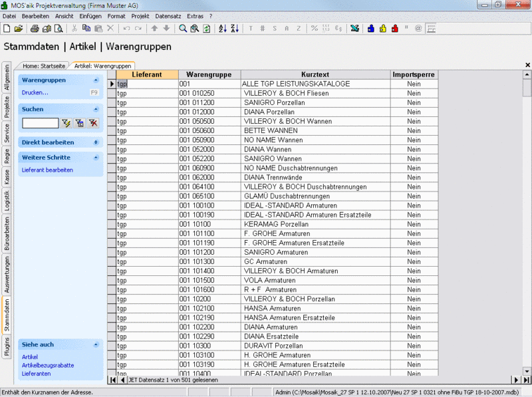
Task: Click the red person toolbar icon
Action: point(394,29)
